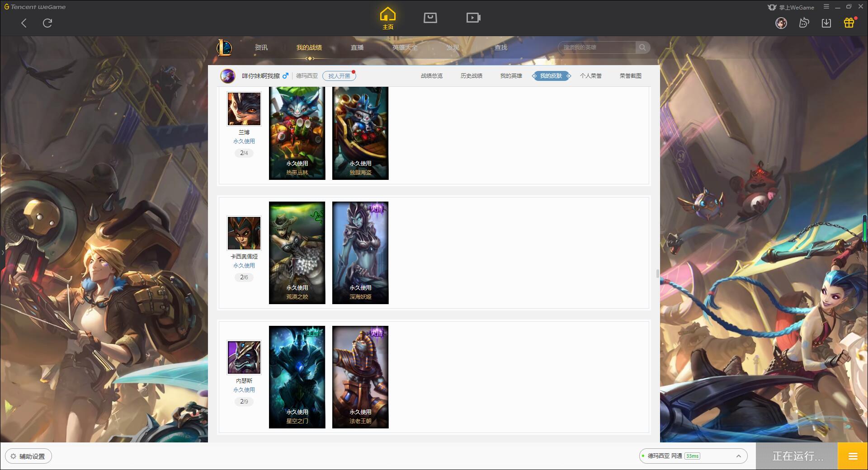The width and height of the screenshot is (868, 470).
Task: Open the video live icon
Action: click(473, 18)
